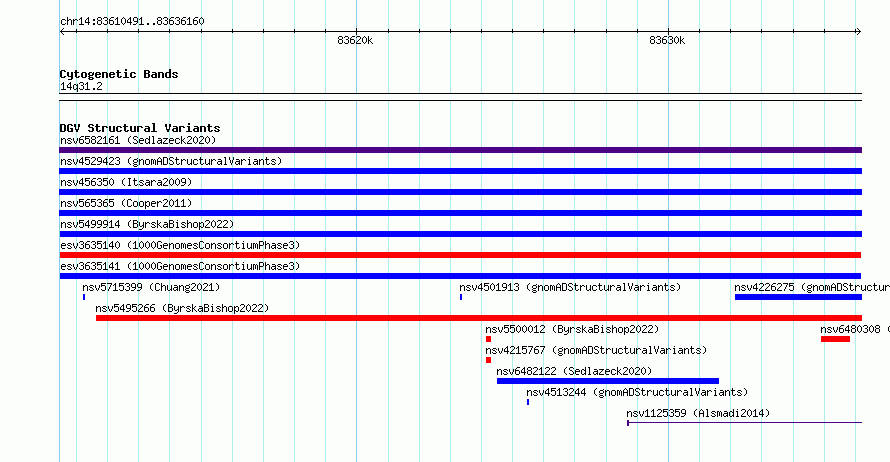
Task: Click the chr14:83610491..83636160 coordinate label
Action: pos(132,21)
